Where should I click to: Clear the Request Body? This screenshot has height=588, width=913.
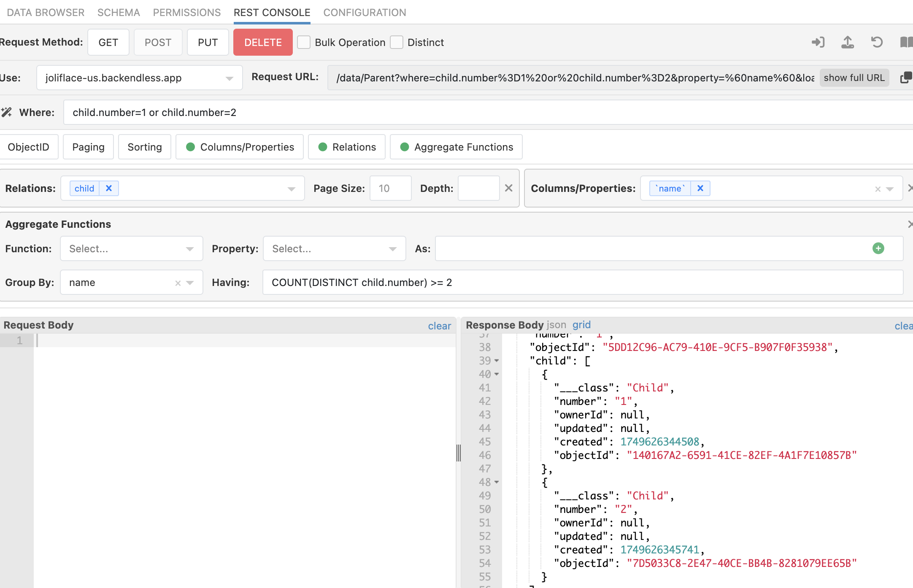(440, 326)
